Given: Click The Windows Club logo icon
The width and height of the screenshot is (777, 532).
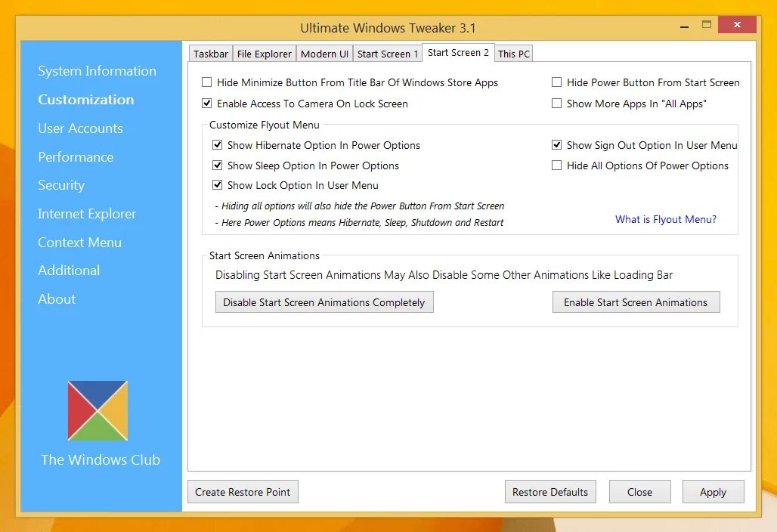Looking at the screenshot, I should click(98, 410).
